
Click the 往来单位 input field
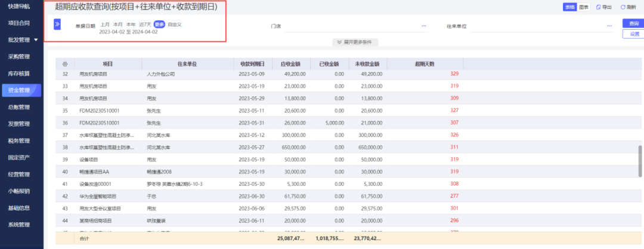tap(541, 26)
